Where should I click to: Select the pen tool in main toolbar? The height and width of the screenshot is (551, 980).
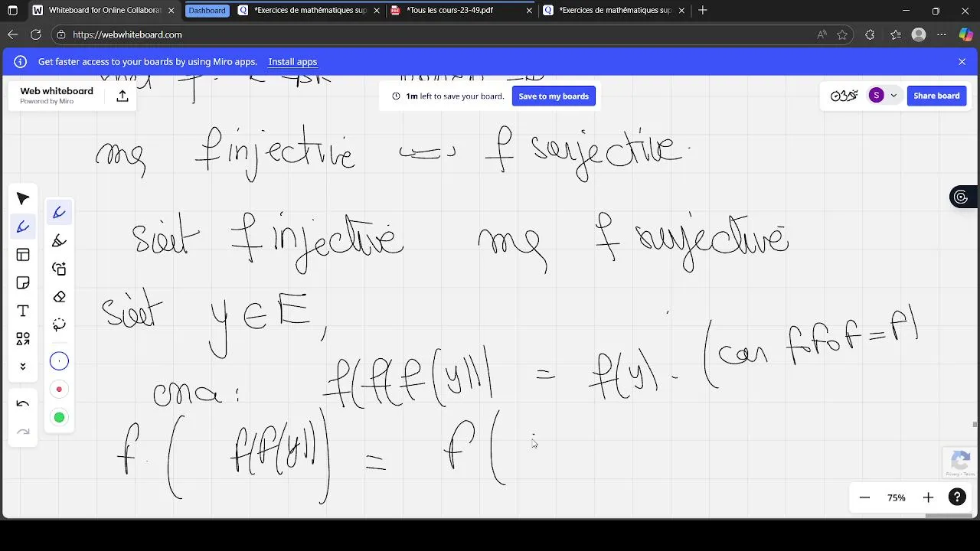(23, 227)
